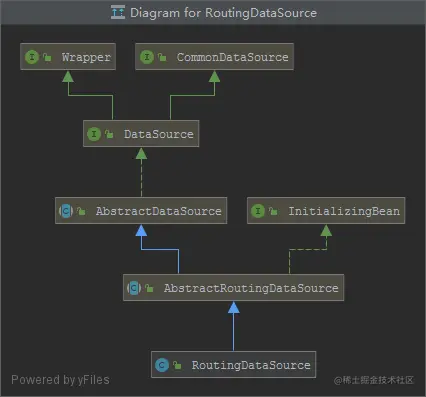Click the diagram icon in the title bar
Screen dimensions: 426x397
click(118, 13)
